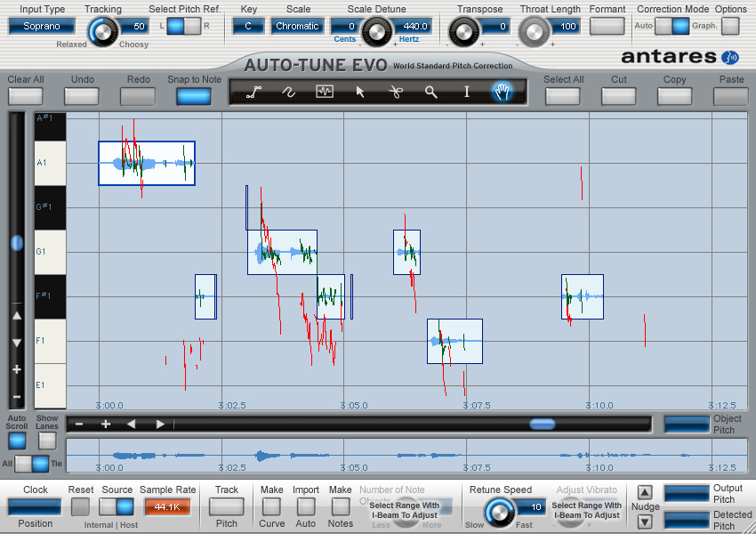
Task: Select the Curve drawing tool icon
Action: coord(288,92)
